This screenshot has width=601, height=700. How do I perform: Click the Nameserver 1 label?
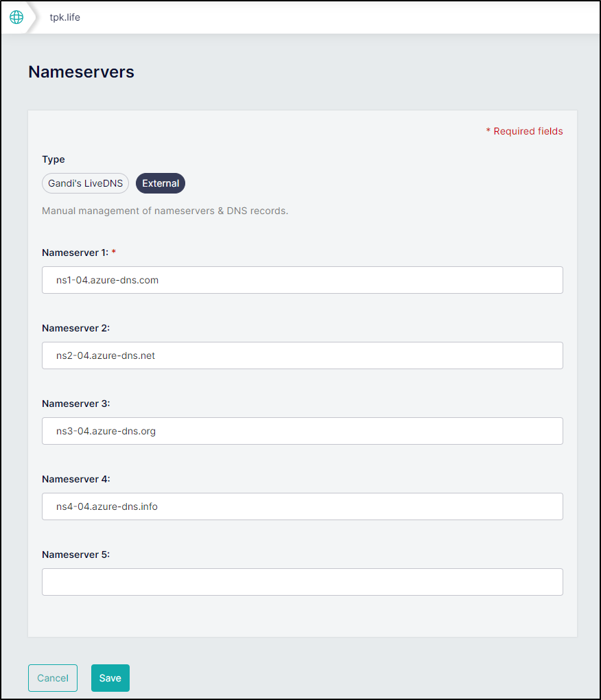coord(75,253)
